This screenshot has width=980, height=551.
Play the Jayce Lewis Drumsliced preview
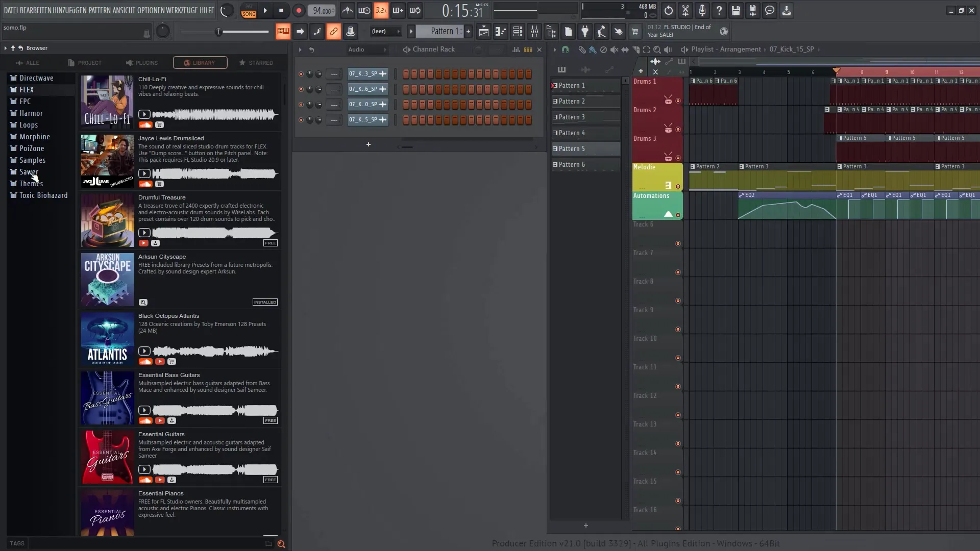pyautogui.click(x=144, y=173)
